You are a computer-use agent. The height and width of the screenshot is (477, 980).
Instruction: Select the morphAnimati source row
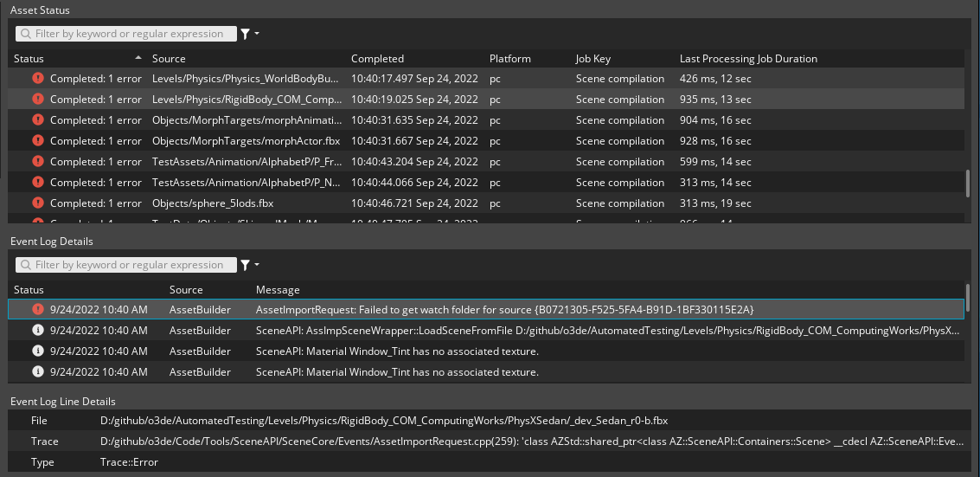[247, 120]
